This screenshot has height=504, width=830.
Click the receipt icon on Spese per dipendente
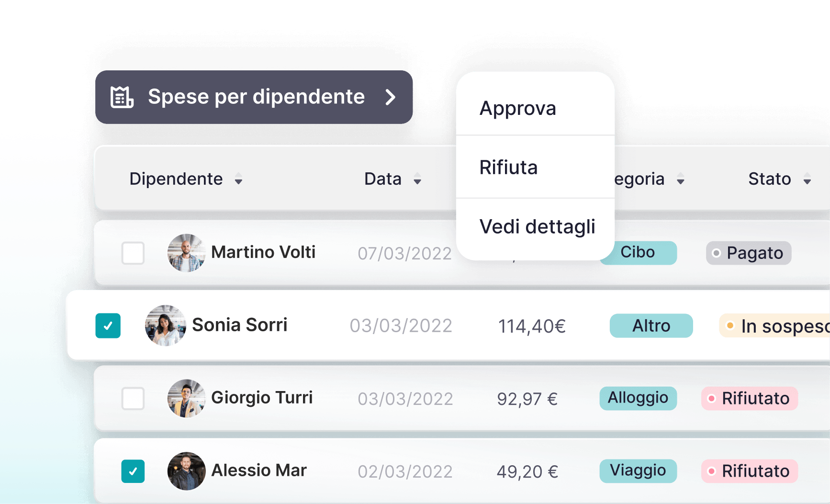click(121, 97)
